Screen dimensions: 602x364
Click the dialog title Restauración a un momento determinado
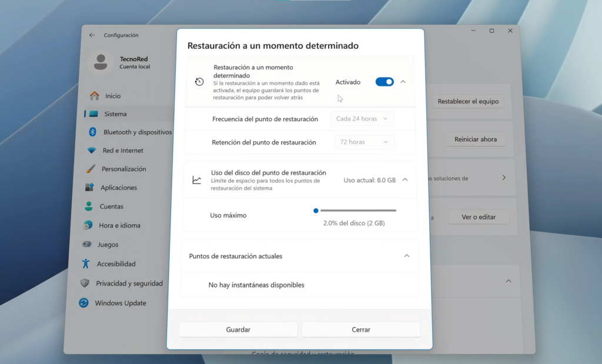click(x=273, y=46)
